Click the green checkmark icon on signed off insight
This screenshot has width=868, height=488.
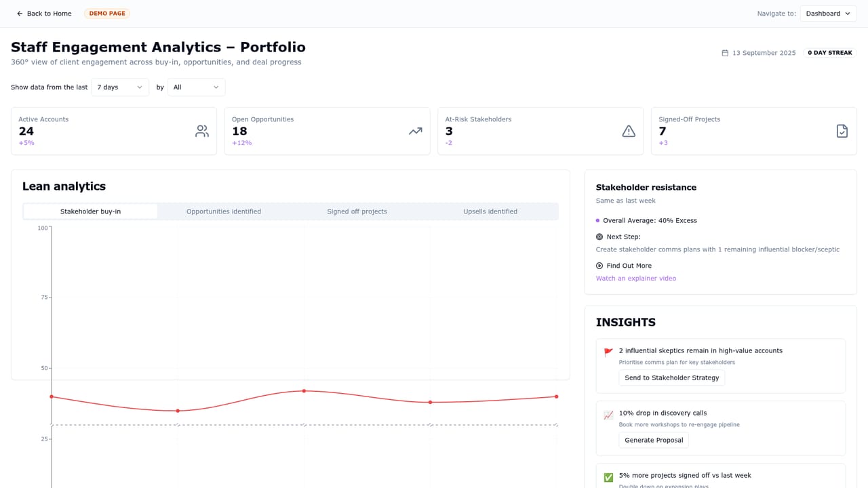608,477
